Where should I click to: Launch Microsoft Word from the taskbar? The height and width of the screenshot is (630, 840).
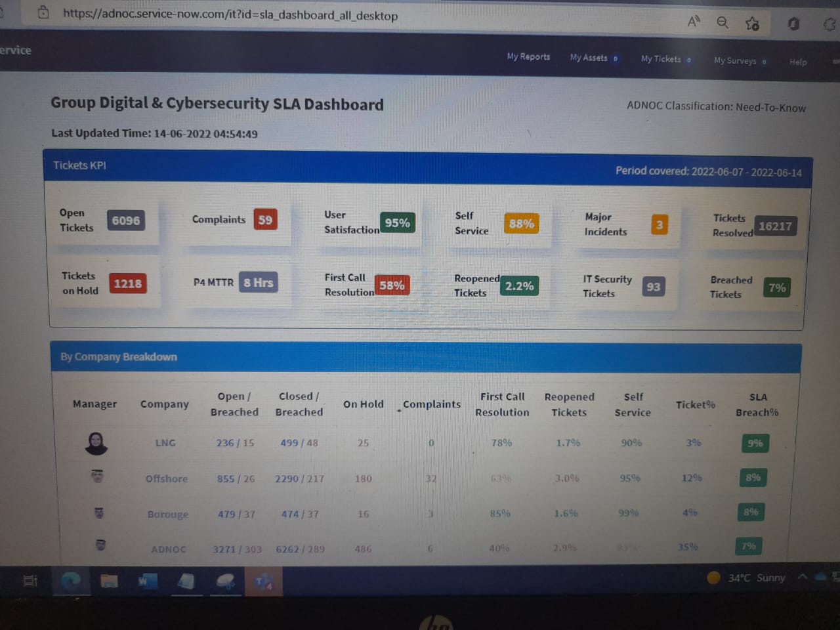(147, 581)
